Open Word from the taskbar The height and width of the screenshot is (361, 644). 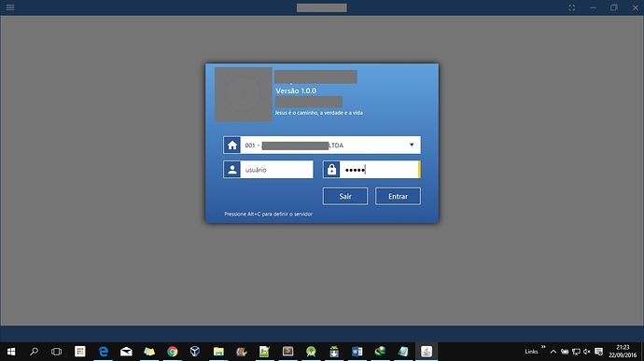click(357, 352)
